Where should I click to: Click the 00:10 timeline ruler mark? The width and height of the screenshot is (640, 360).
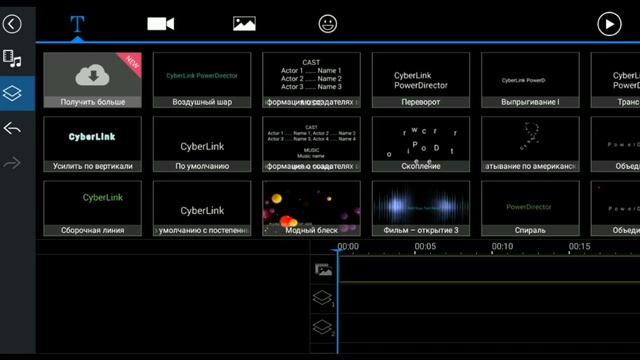point(502,247)
